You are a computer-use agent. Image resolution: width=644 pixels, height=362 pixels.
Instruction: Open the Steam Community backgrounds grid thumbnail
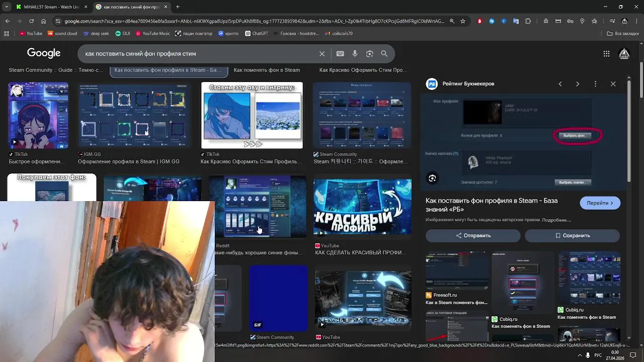(x=362, y=116)
